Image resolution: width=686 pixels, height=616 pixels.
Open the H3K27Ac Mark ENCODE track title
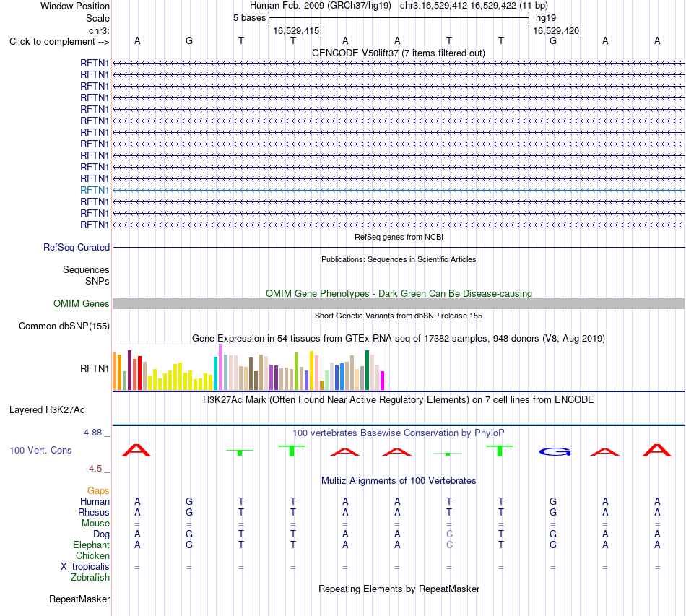(398, 400)
